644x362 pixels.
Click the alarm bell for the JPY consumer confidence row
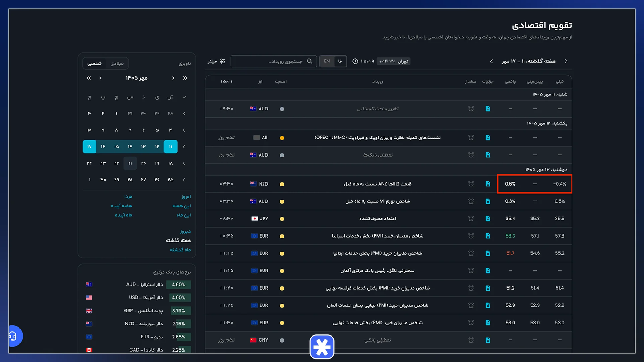click(x=471, y=219)
